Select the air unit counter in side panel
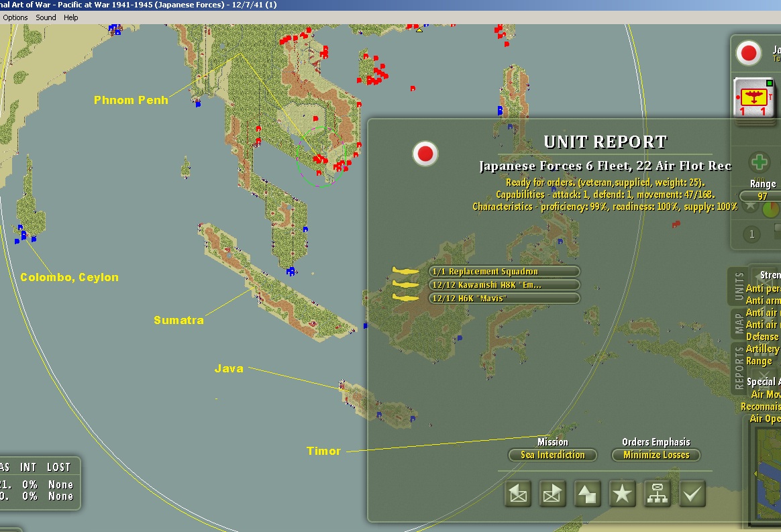The image size is (781, 532). [x=753, y=98]
